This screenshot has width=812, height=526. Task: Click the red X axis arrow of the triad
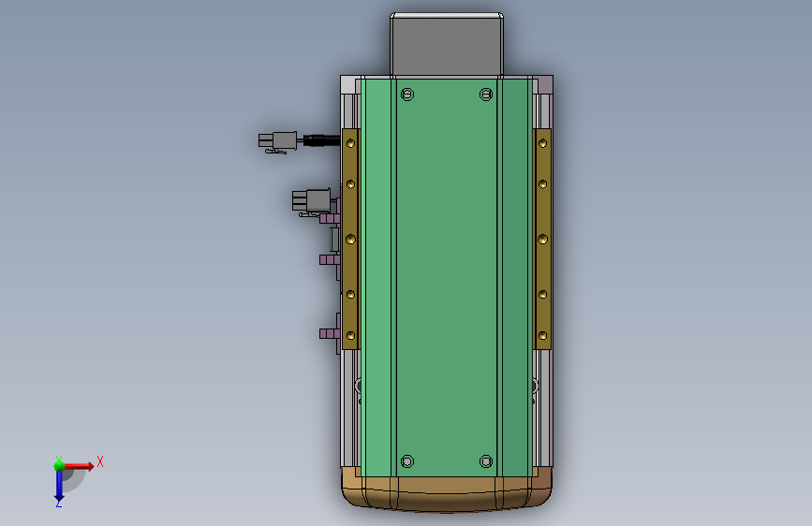[79, 466]
